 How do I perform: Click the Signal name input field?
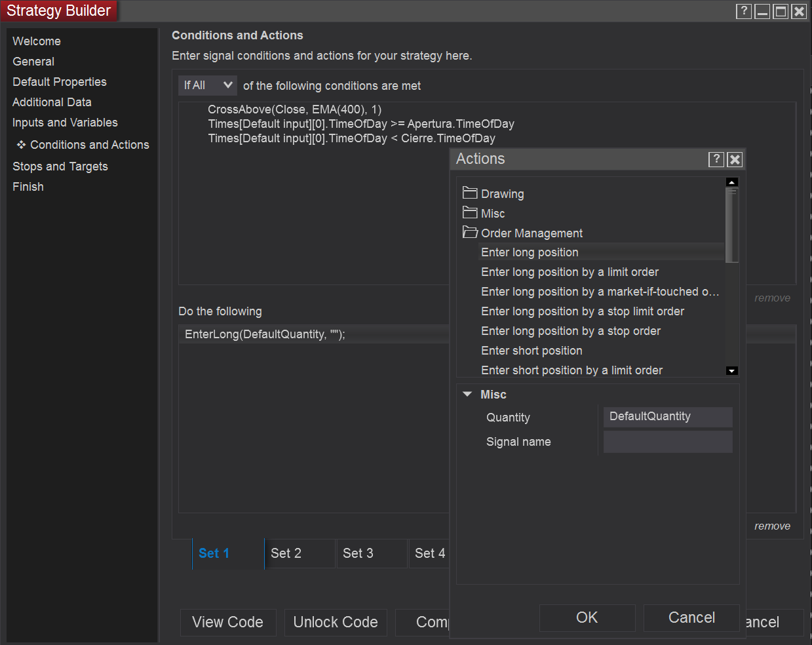667,442
